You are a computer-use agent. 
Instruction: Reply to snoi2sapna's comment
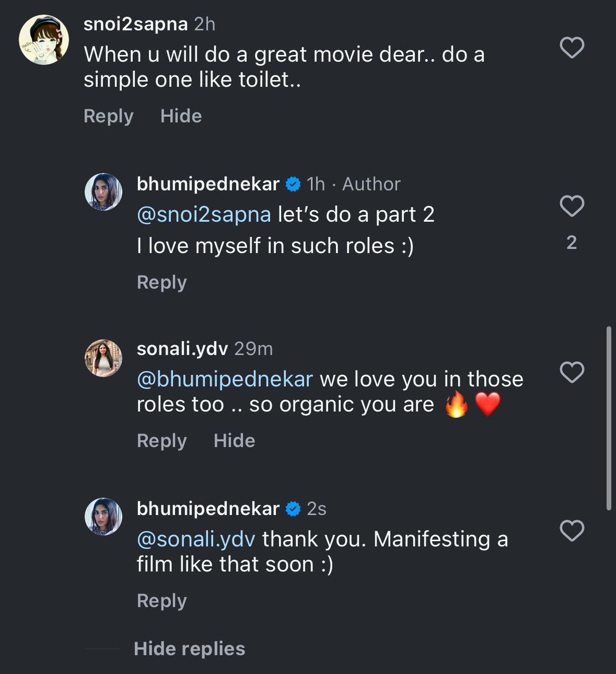(x=108, y=116)
